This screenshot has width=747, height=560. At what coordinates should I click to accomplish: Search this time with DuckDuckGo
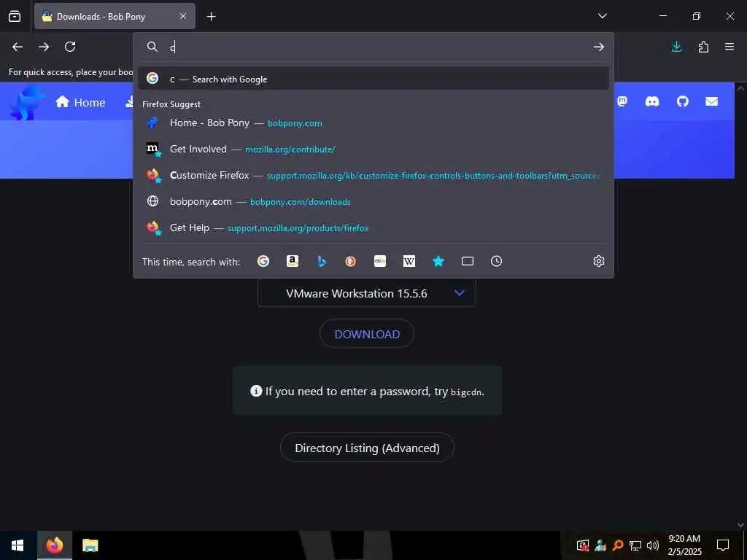point(351,261)
